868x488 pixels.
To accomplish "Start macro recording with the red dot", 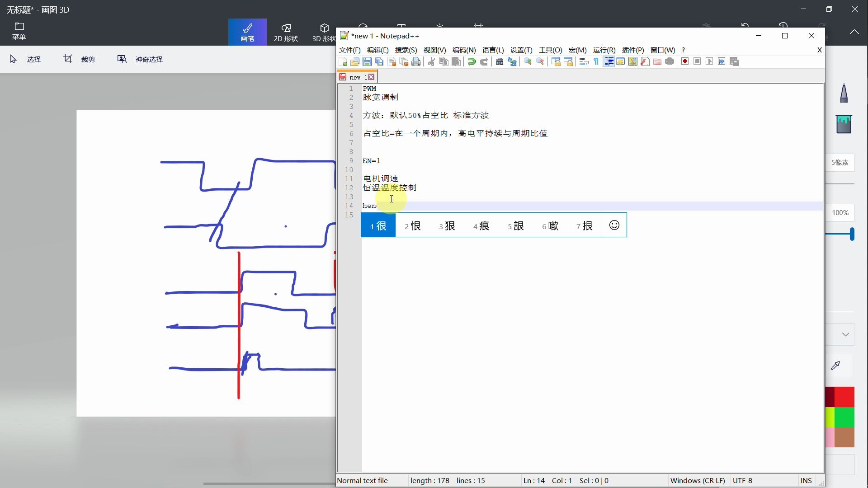I will point(685,62).
